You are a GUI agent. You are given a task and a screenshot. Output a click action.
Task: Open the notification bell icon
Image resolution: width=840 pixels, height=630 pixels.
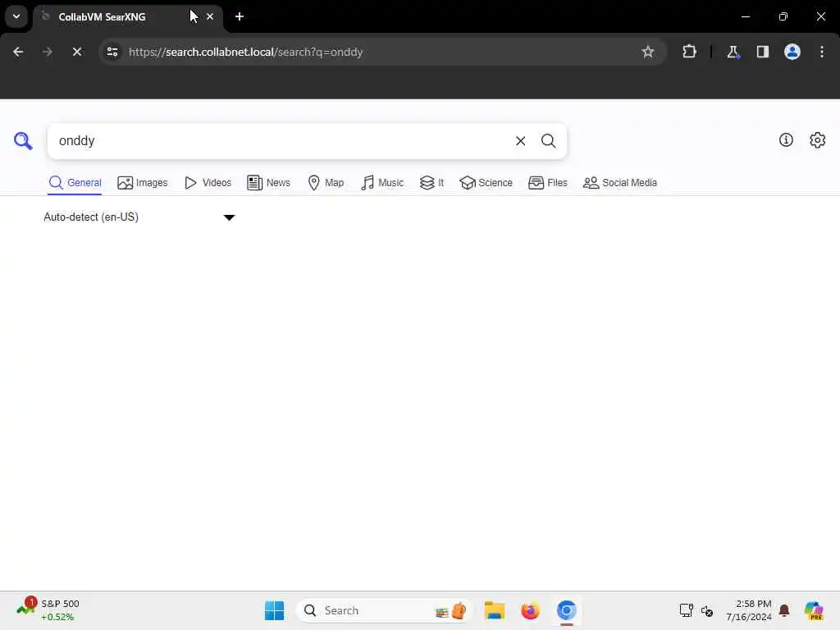tap(784, 610)
